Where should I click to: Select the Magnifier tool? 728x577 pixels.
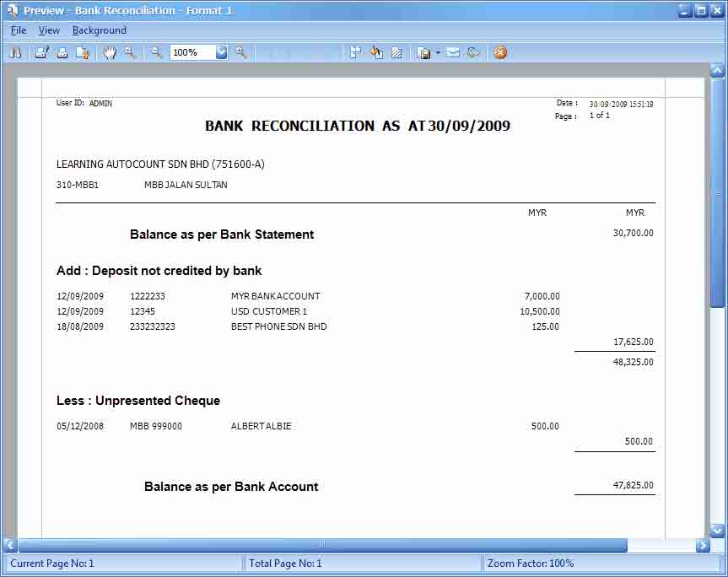[130, 53]
